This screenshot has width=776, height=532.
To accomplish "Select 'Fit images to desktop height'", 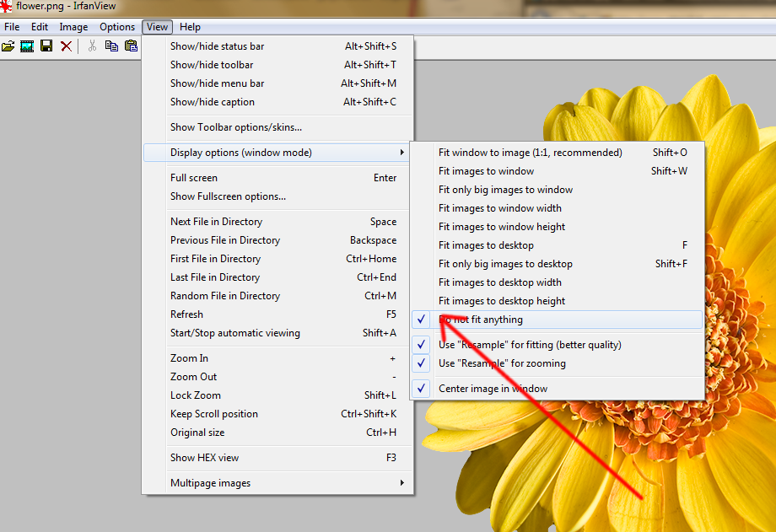I will click(557, 301).
